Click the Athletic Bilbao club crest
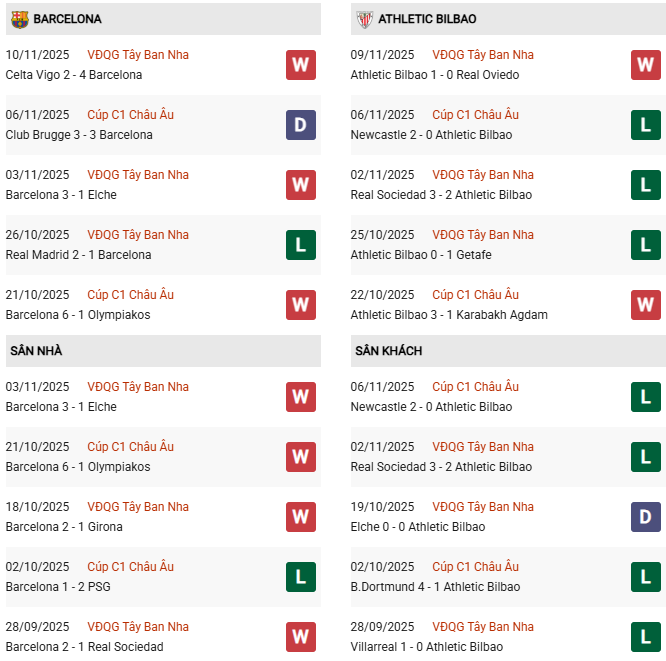 pyautogui.click(x=364, y=19)
